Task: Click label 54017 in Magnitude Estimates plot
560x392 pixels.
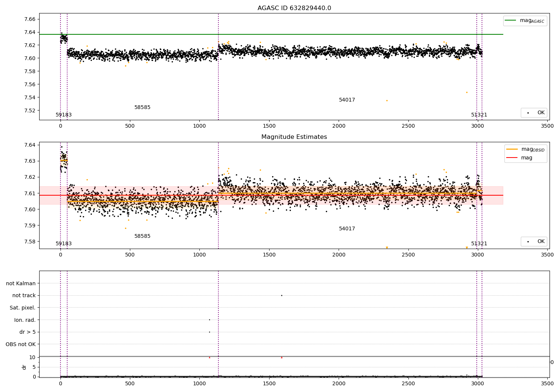Action: [347, 229]
